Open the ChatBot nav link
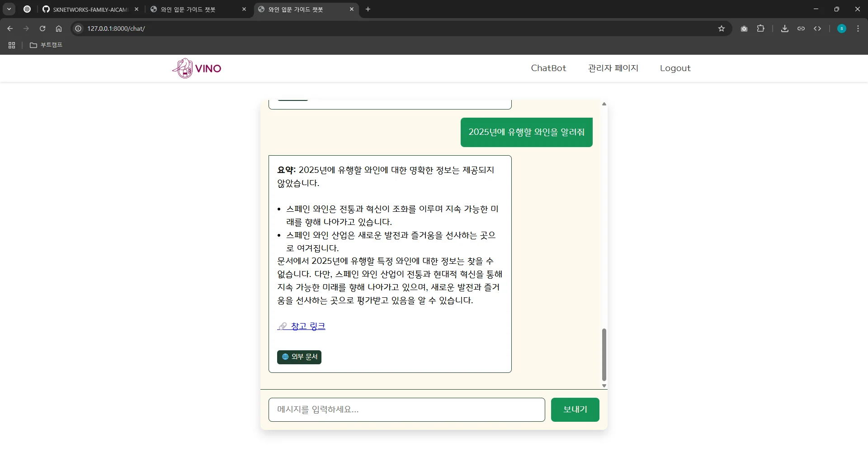Viewport: 868px width, 467px height. [548, 68]
